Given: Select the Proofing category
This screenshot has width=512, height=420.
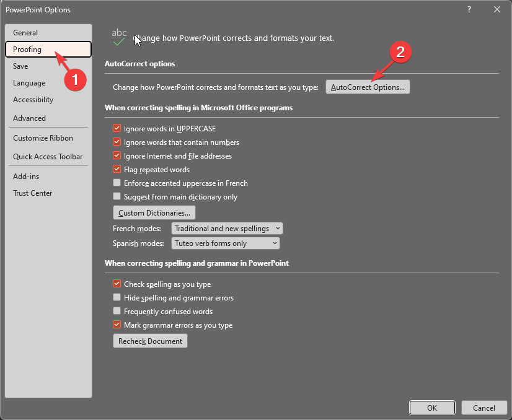Looking at the screenshot, I should [x=48, y=50].
